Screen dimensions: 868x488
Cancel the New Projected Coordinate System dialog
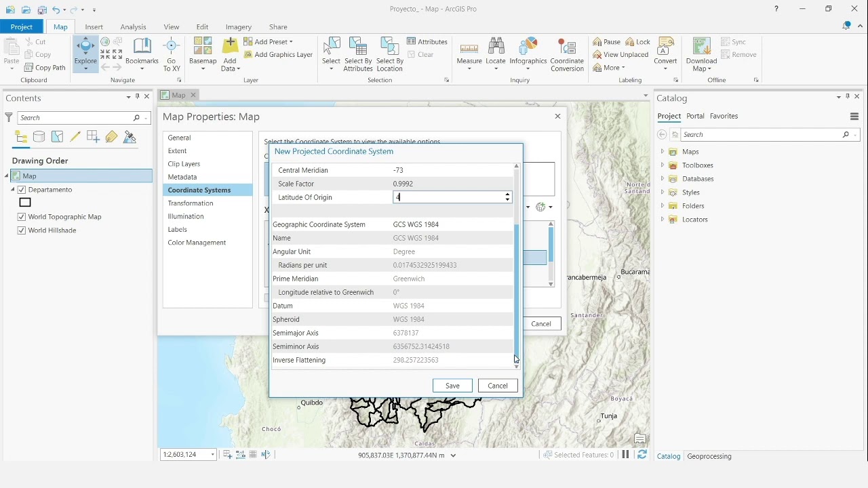pos(498,386)
